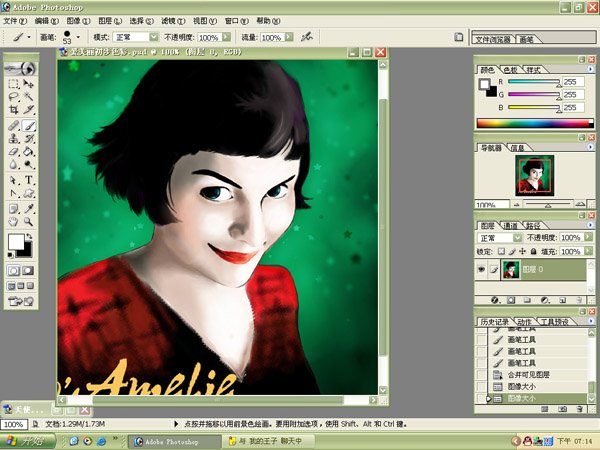
Task: Reset to default foreground and background colors
Action: [10, 255]
